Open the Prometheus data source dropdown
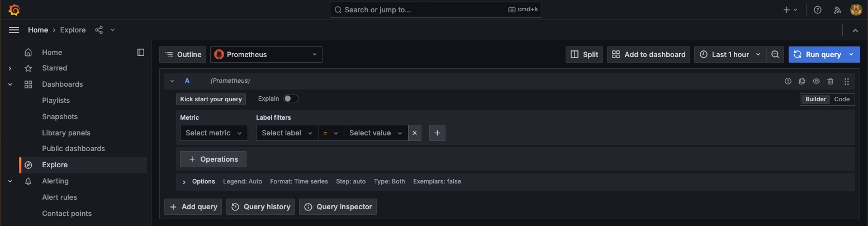 266,54
